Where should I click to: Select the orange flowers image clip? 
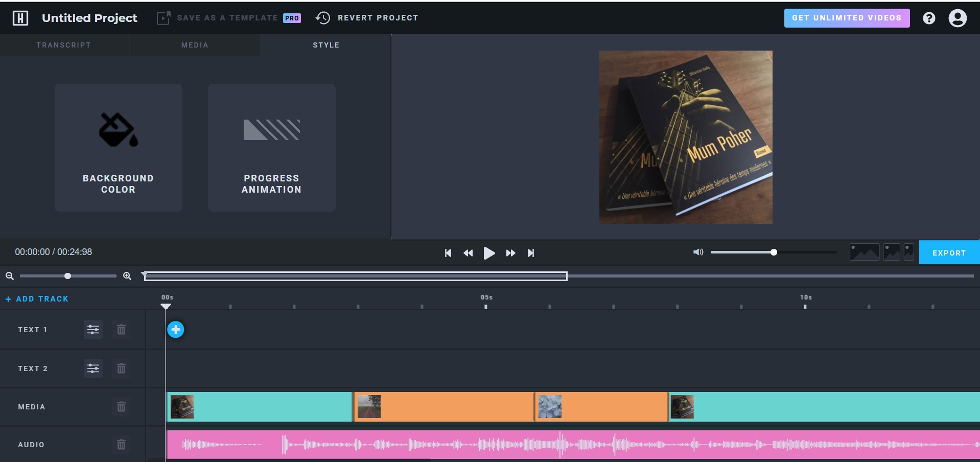[601, 407]
